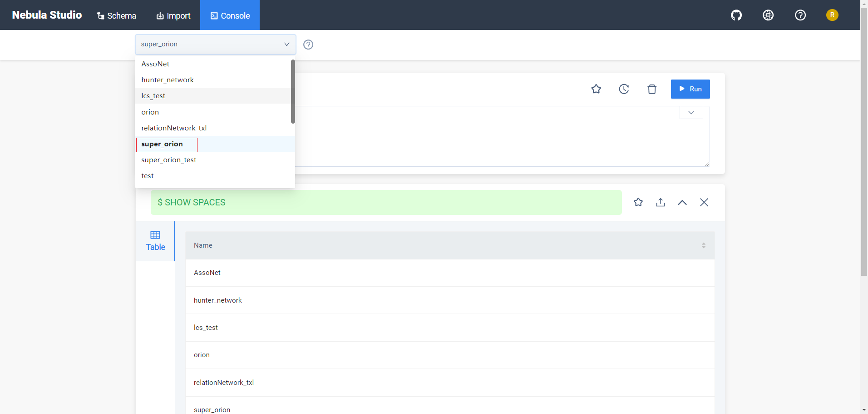Run the query

tap(690, 89)
